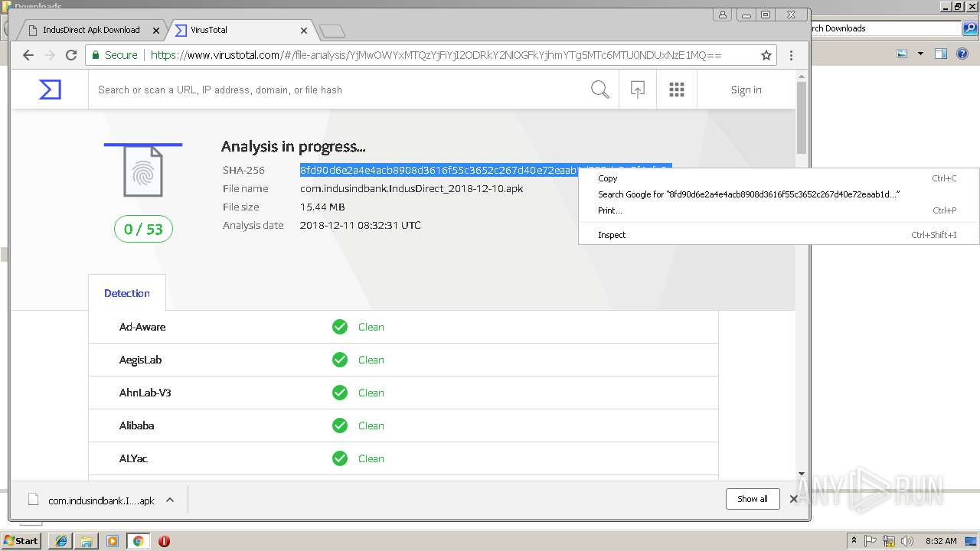Click the browser forward arrow
This screenshot has height=551, width=980.
pos(50,55)
